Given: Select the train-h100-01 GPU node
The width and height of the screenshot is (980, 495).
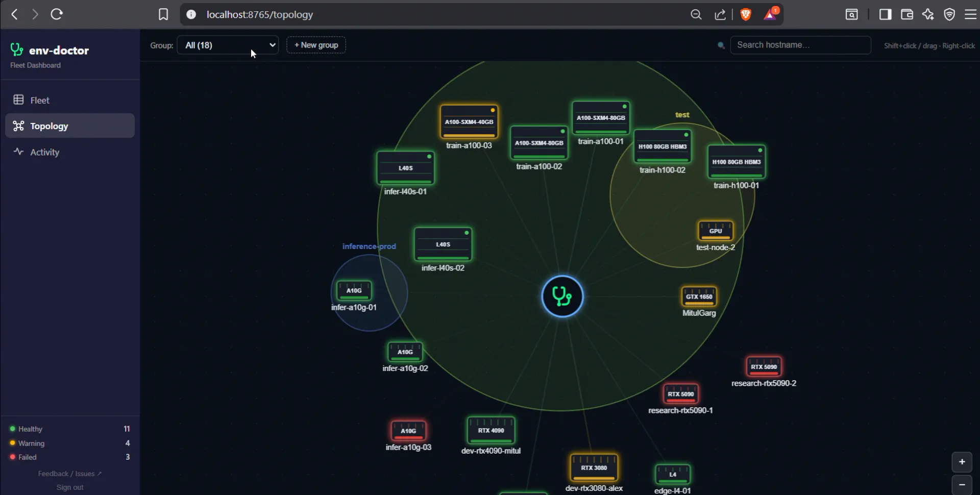Looking at the screenshot, I should click(737, 161).
